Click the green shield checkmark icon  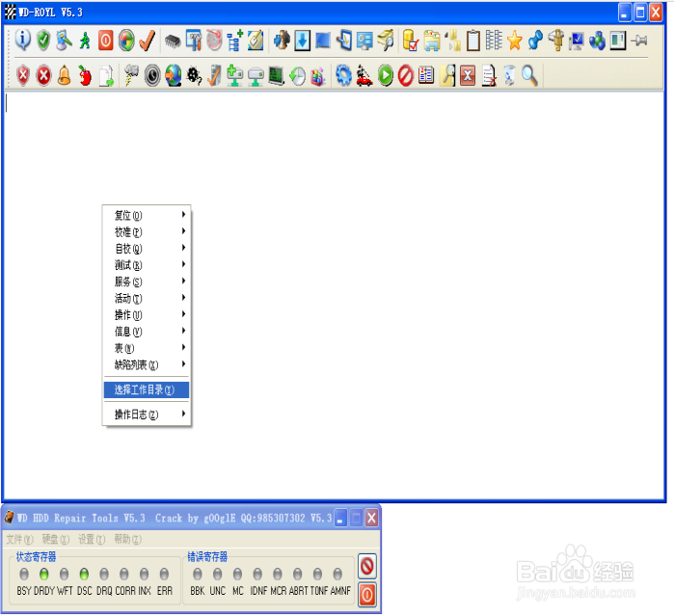click(x=43, y=40)
